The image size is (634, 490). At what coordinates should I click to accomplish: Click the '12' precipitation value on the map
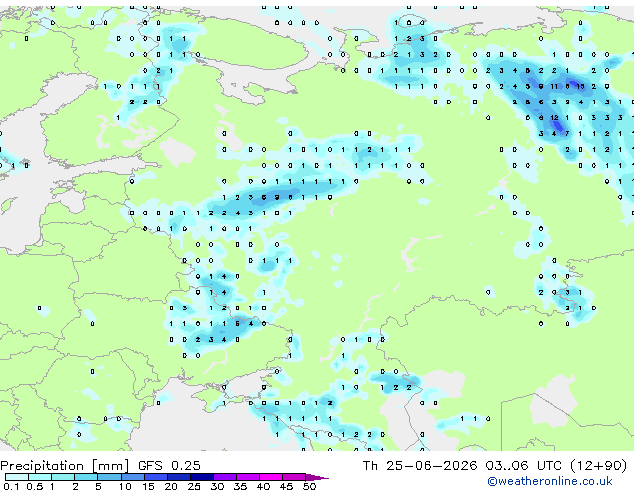click(x=554, y=118)
